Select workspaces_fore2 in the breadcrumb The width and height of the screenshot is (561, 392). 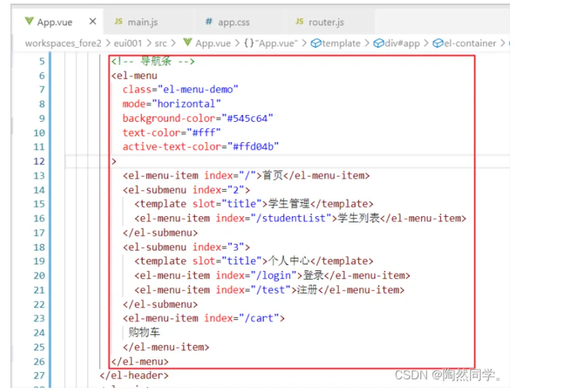pyautogui.click(x=64, y=43)
